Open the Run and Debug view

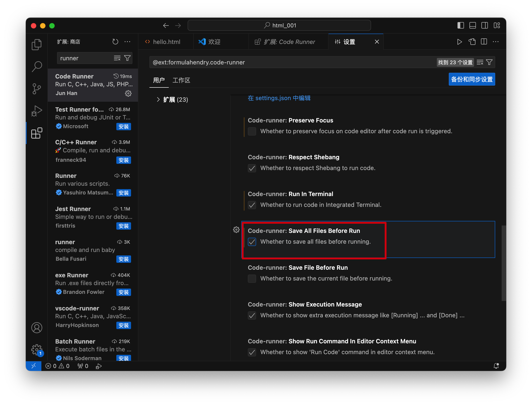pos(37,111)
